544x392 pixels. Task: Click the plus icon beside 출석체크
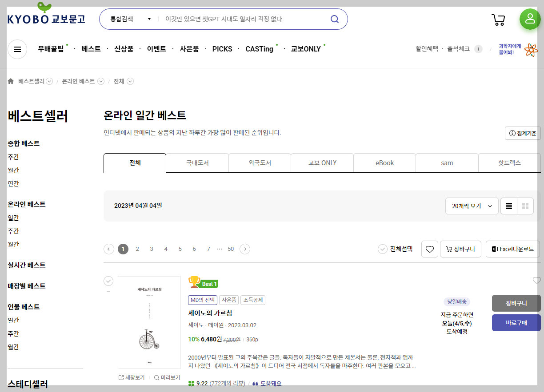pos(478,49)
